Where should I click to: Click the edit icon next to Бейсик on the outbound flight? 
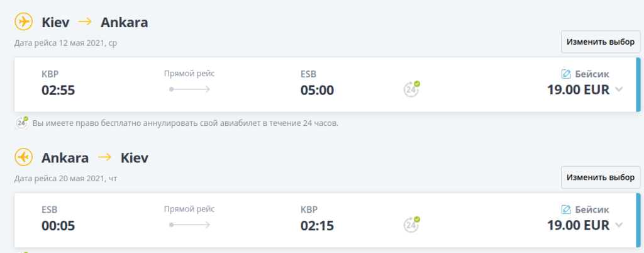(x=565, y=74)
